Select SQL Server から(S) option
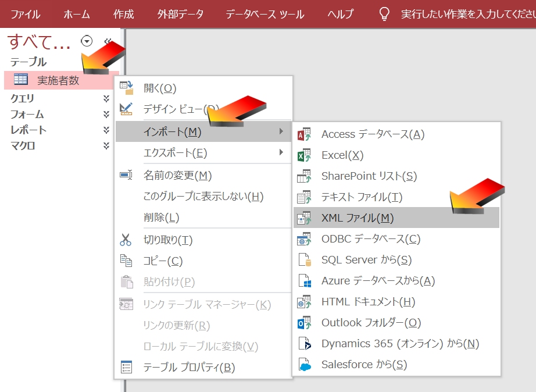The height and width of the screenshot is (392, 536). [x=396, y=260]
